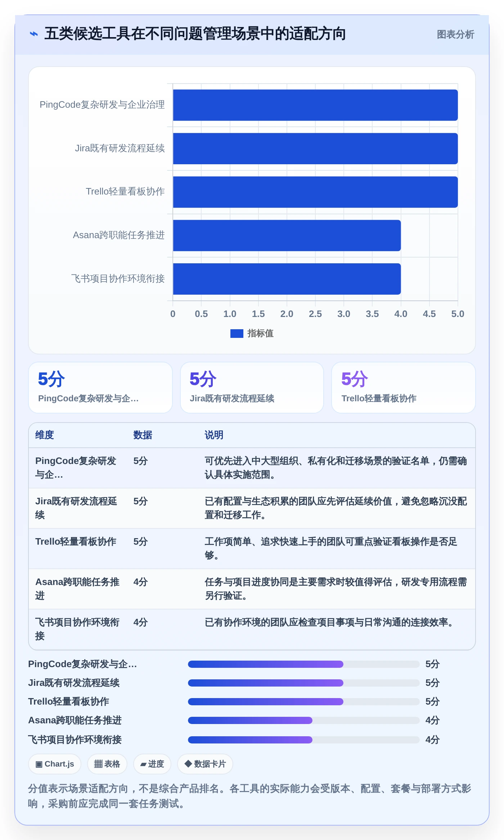504x840 pixels.
Task: Click the description starting 工作项简单
Action: point(331,549)
